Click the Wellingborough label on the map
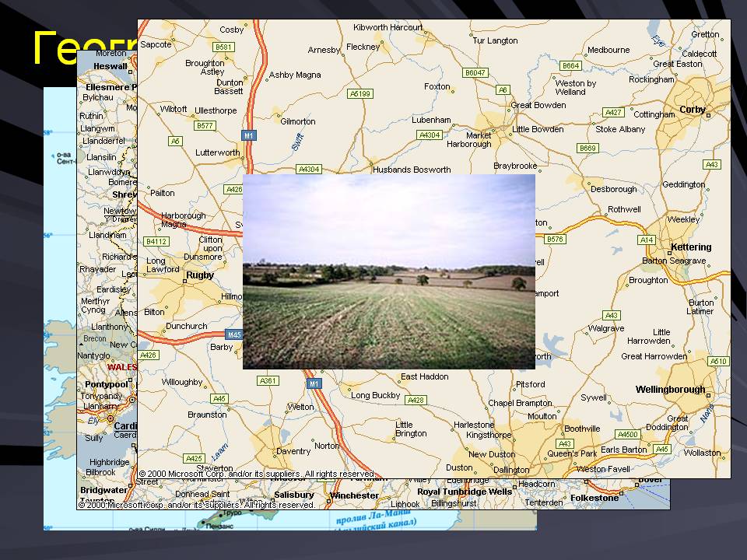This screenshot has width=747, height=560. click(670, 390)
